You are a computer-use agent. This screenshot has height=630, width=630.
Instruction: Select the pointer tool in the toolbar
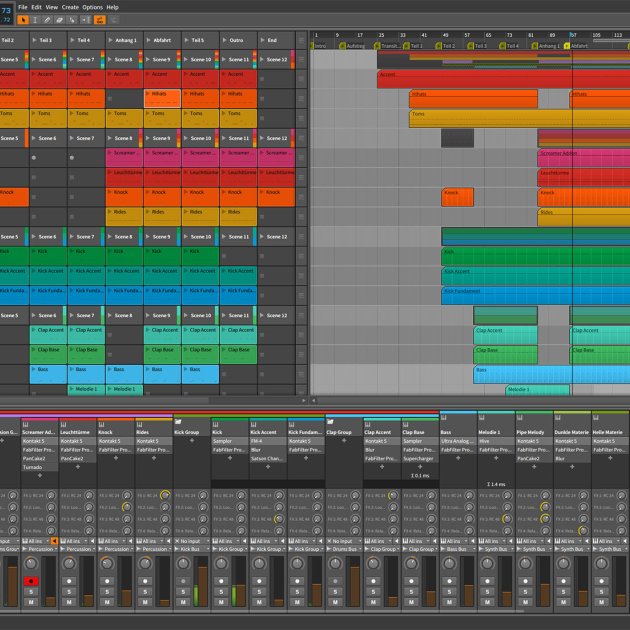(22, 19)
